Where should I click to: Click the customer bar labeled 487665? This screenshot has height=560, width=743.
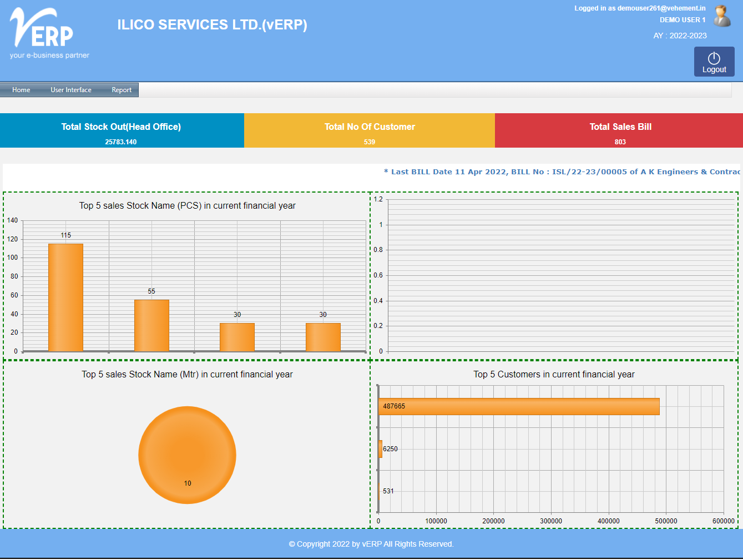519,406
